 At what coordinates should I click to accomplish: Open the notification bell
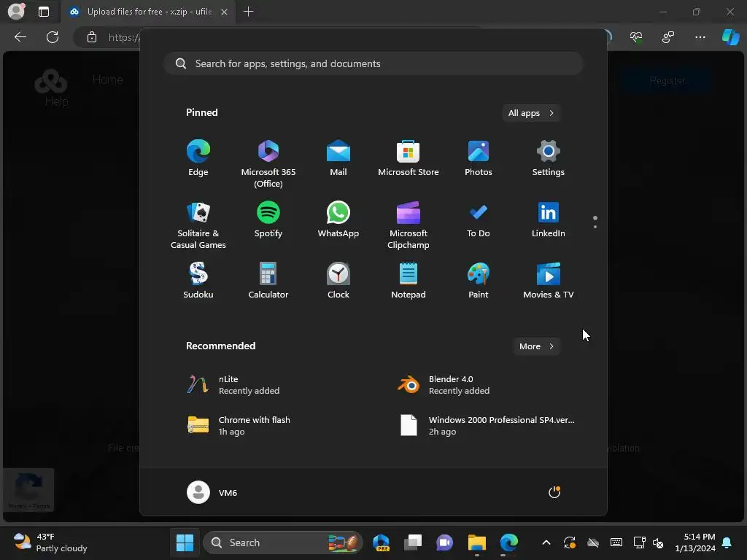point(727,542)
